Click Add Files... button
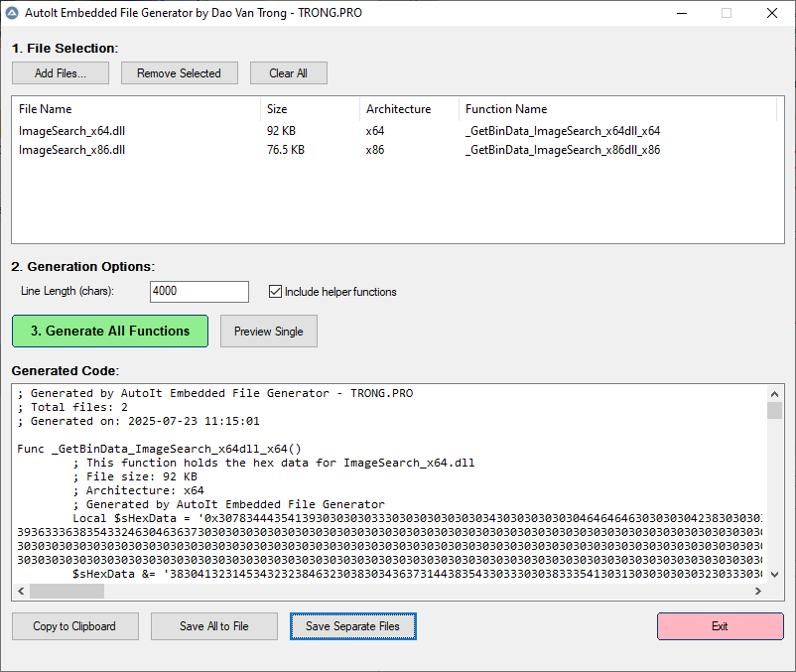 [x=61, y=73]
